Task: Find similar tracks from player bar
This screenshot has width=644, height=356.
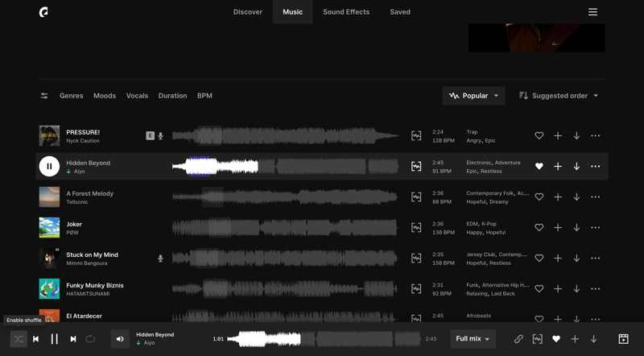Action: 537,339
